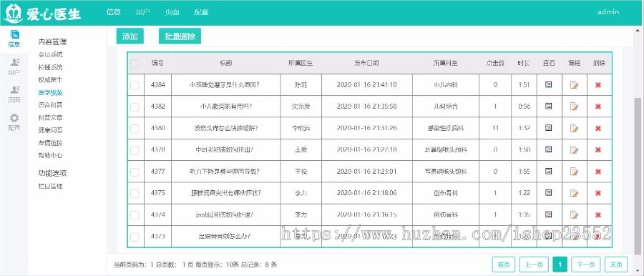Delete record 4377 with the red X
This screenshot has width=644, height=276.
pos(598,172)
